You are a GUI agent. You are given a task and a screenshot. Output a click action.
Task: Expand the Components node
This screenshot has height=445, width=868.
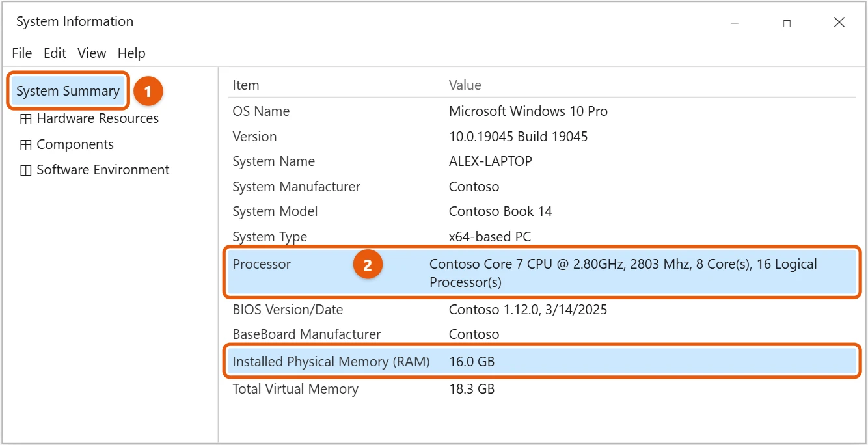click(x=26, y=145)
